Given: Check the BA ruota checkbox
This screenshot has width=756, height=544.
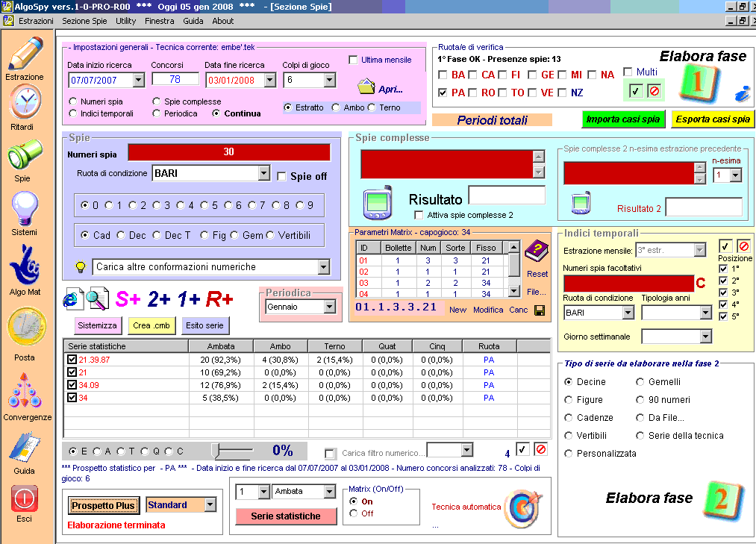Looking at the screenshot, I should 442,75.
